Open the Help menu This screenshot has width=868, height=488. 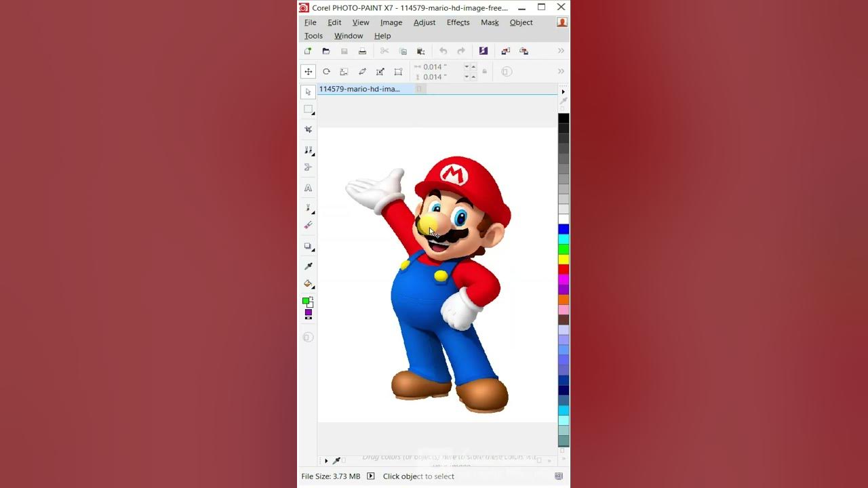382,36
